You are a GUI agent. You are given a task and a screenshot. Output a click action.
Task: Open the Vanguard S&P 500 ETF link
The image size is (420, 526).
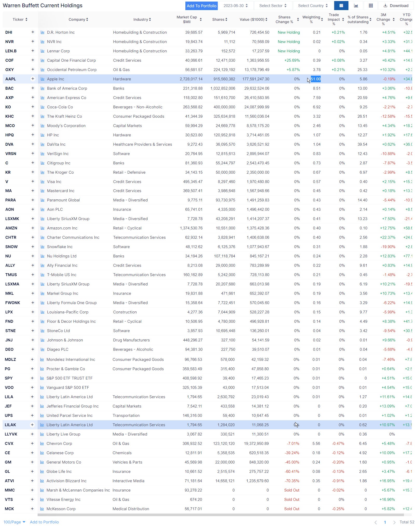pos(68,388)
